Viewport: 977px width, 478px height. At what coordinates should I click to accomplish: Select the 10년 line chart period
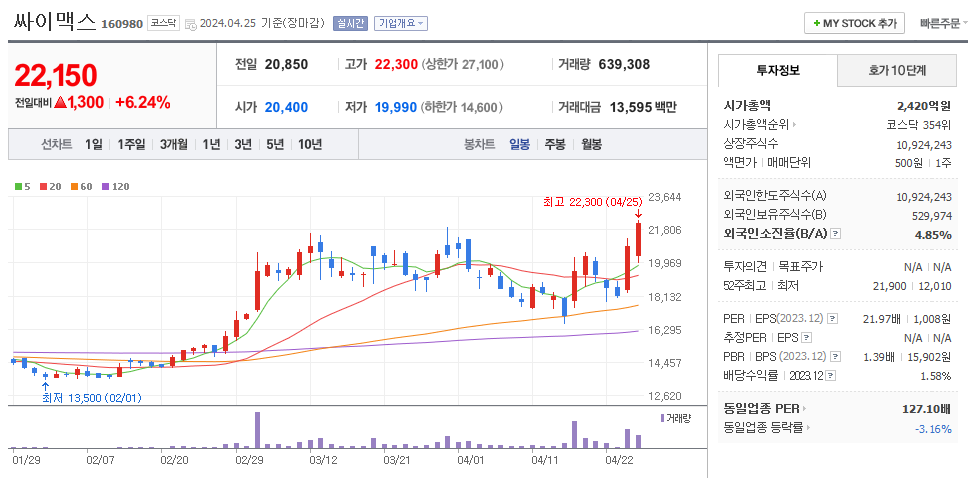[310, 145]
